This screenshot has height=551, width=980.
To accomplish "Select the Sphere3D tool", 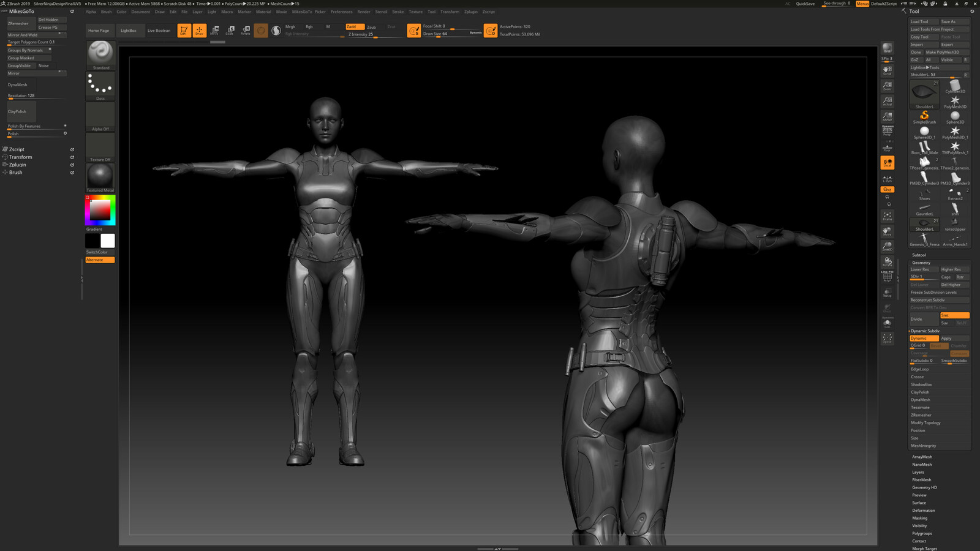I will (x=955, y=116).
